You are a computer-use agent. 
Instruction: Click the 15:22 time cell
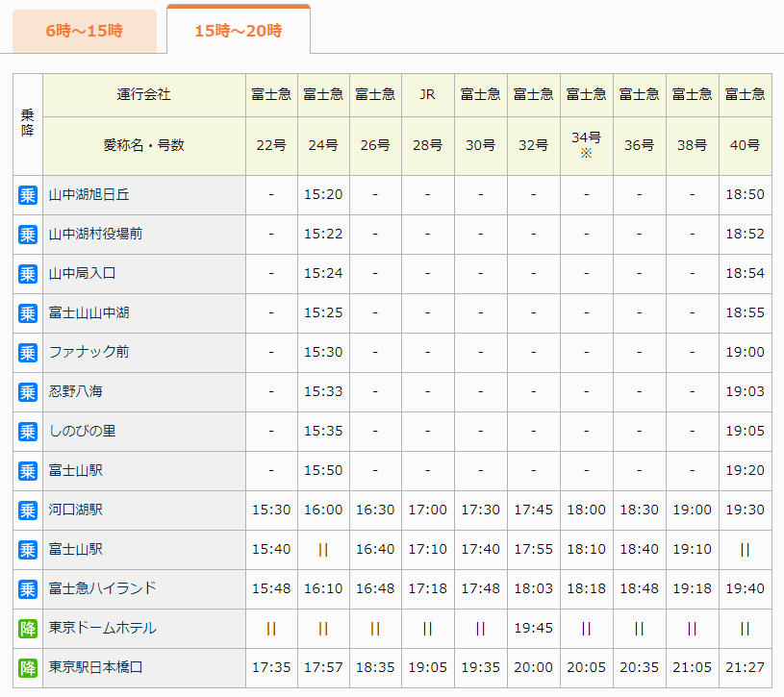323,235
